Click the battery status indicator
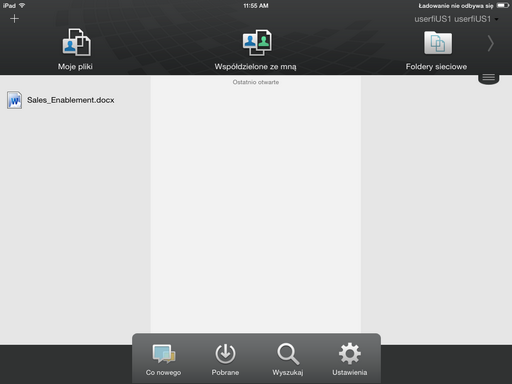Image resolution: width=512 pixels, height=384 pixels. (503, 6)
